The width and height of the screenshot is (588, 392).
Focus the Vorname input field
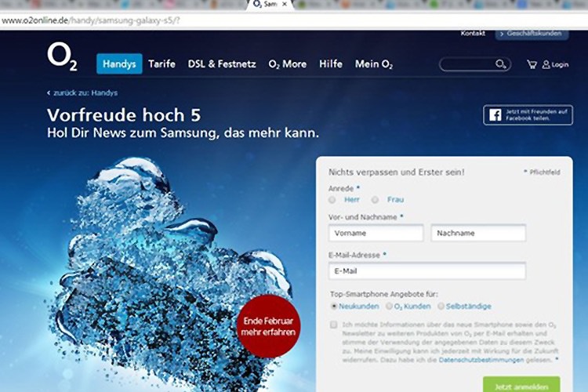point(376,233)
